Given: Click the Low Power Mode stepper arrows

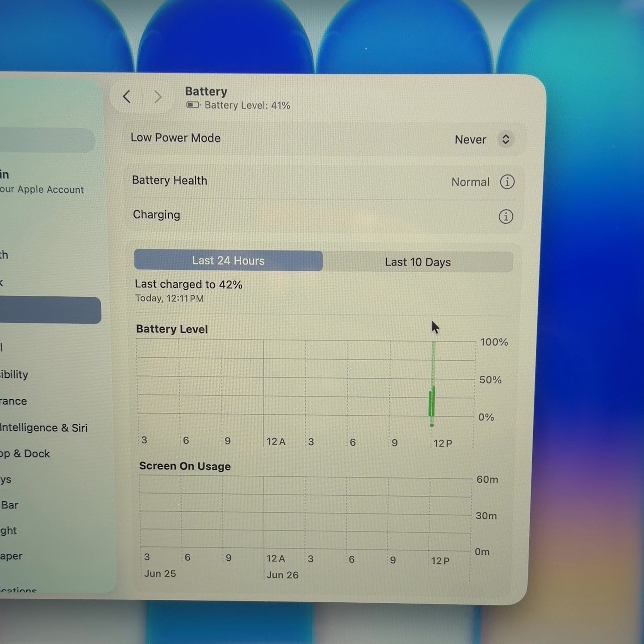Looking at the screenshot, I should [506, 139].
